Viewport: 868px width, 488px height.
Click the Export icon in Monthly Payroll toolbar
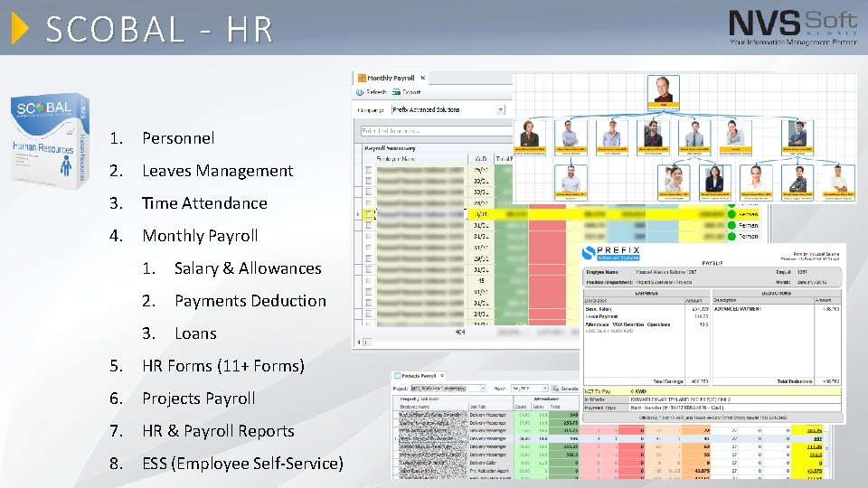(396, 92)
